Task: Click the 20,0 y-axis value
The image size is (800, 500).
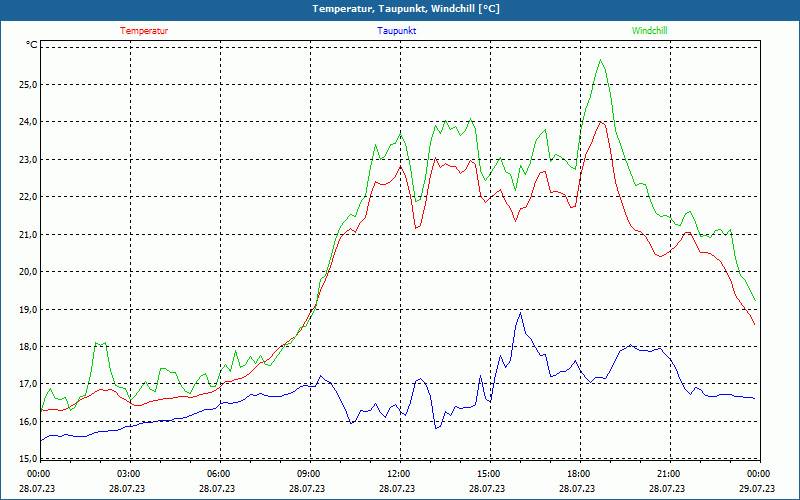Action: [28, 272]
